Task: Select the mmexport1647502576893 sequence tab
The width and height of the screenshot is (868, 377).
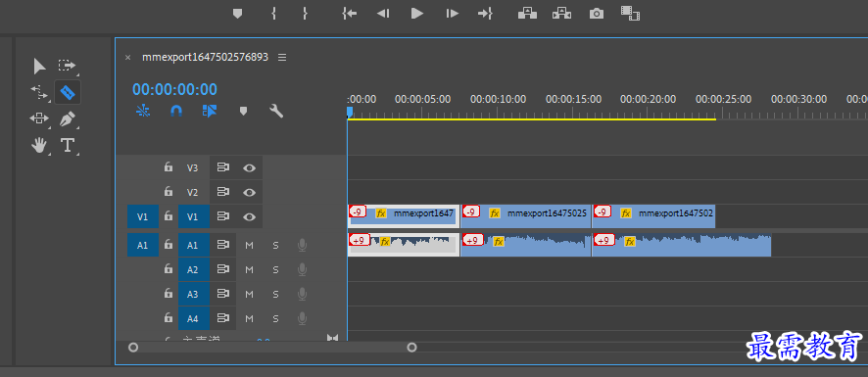Action: [x=206, y=57]
